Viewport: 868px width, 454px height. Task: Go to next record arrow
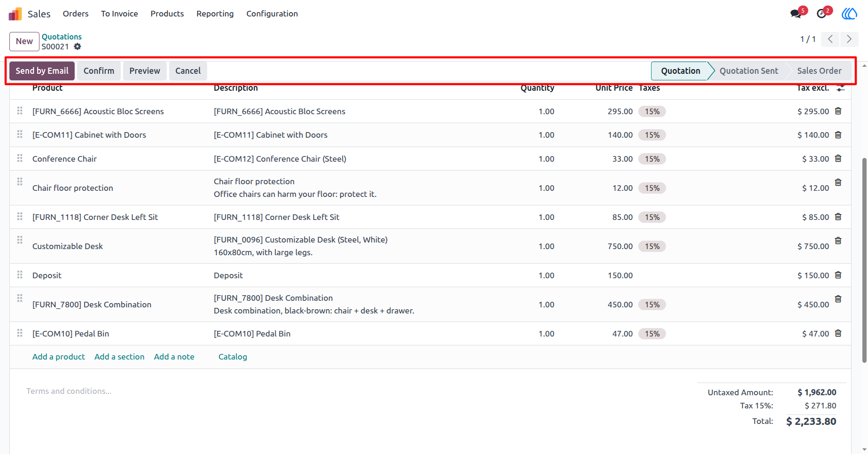tap(849, 39)
